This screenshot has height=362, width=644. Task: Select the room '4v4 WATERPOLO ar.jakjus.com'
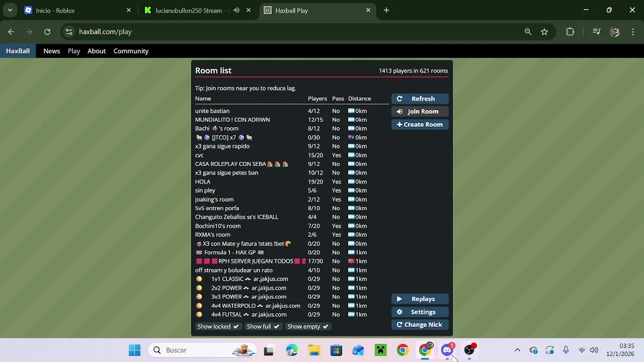[x=292, y=306]
